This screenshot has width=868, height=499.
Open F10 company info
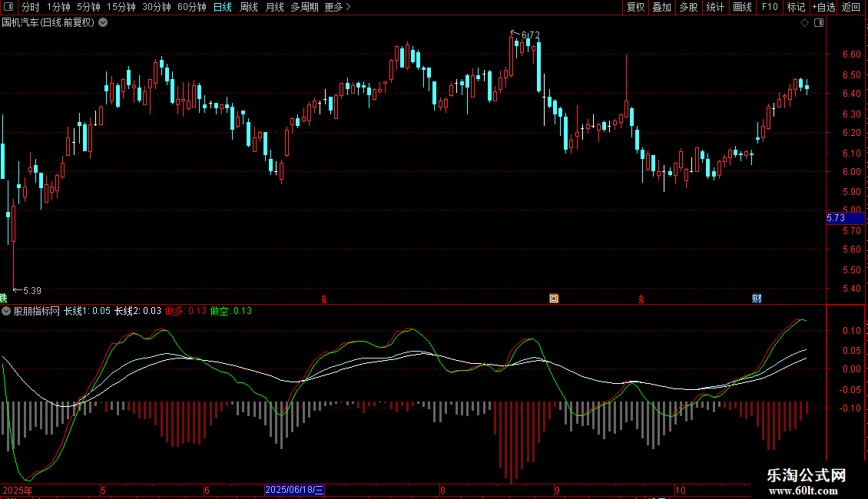(x=770, y=7)
